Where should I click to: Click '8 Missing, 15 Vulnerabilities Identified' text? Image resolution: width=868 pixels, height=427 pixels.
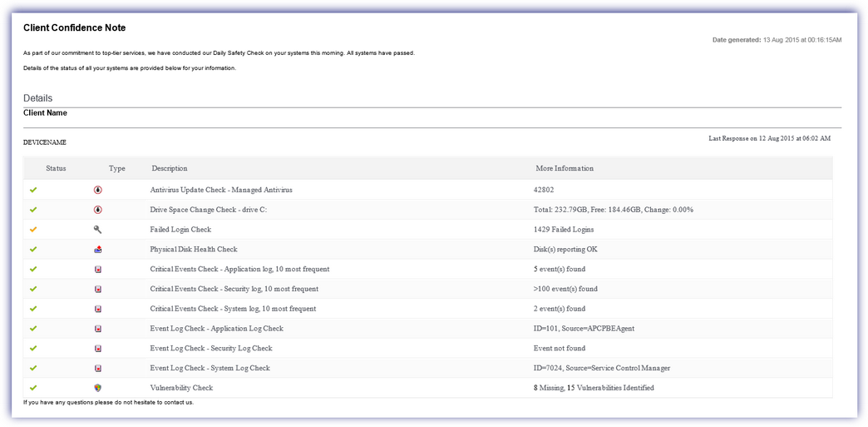pyautogui.click(x=594, y=388)
